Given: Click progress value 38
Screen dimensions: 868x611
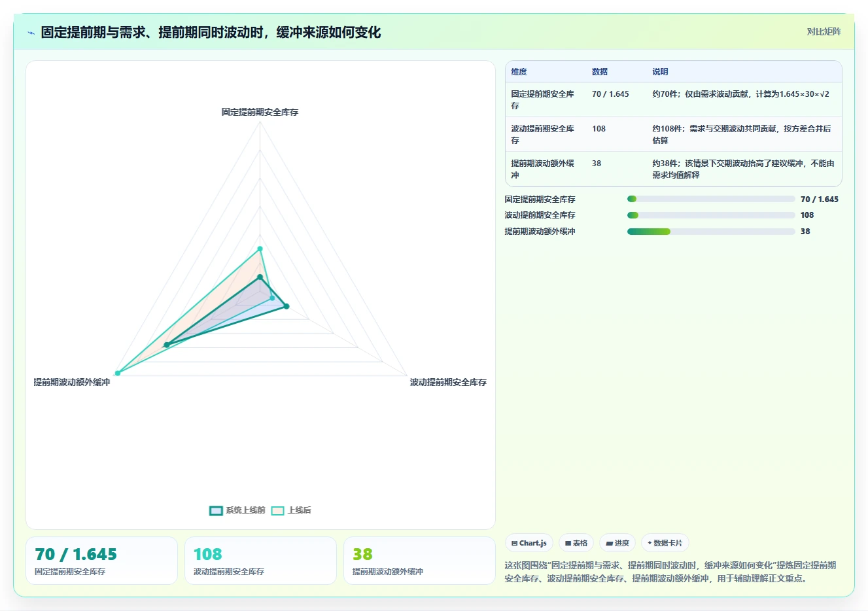Looking at the screenshot, I should (805, 232).
